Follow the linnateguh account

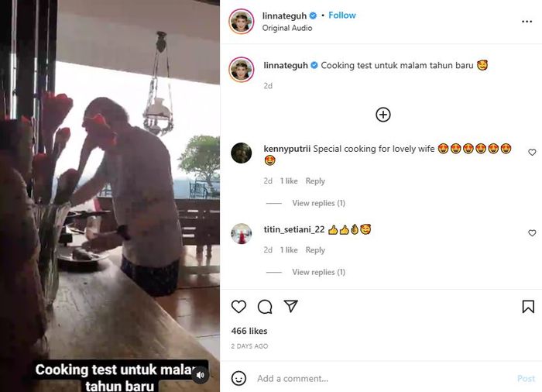tap(341, 15)
